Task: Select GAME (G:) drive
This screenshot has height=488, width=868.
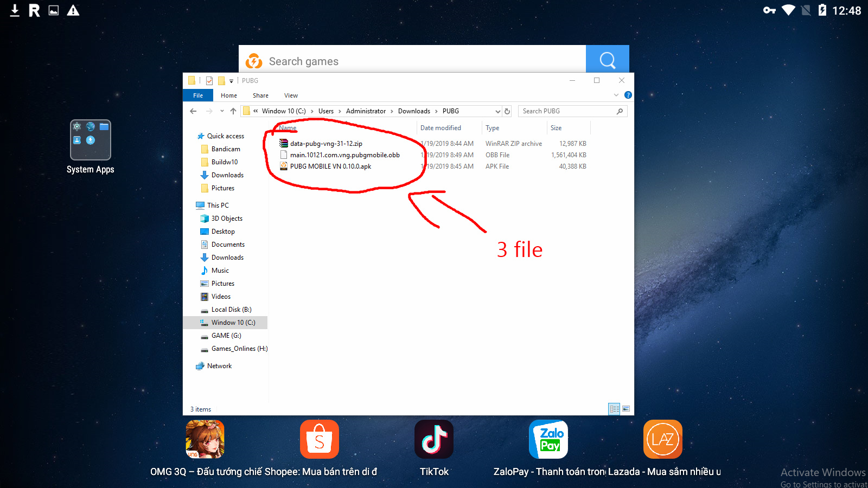Action: [x=226, y=336]
